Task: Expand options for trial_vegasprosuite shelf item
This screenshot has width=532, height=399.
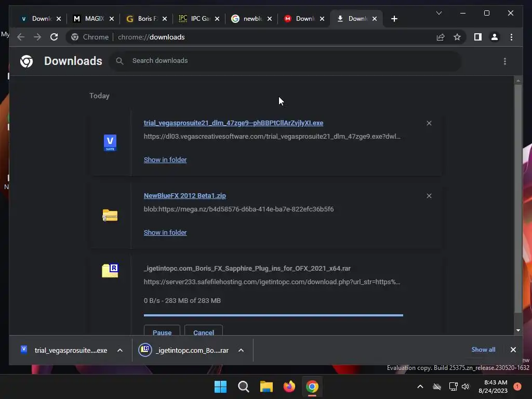Action: 120,350
